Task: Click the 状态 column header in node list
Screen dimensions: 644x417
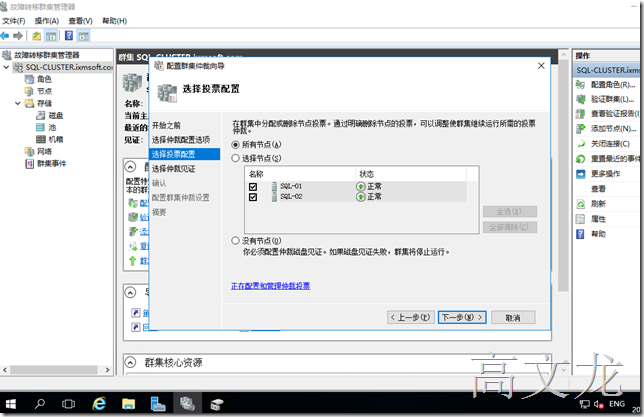Action: (411, 174)
